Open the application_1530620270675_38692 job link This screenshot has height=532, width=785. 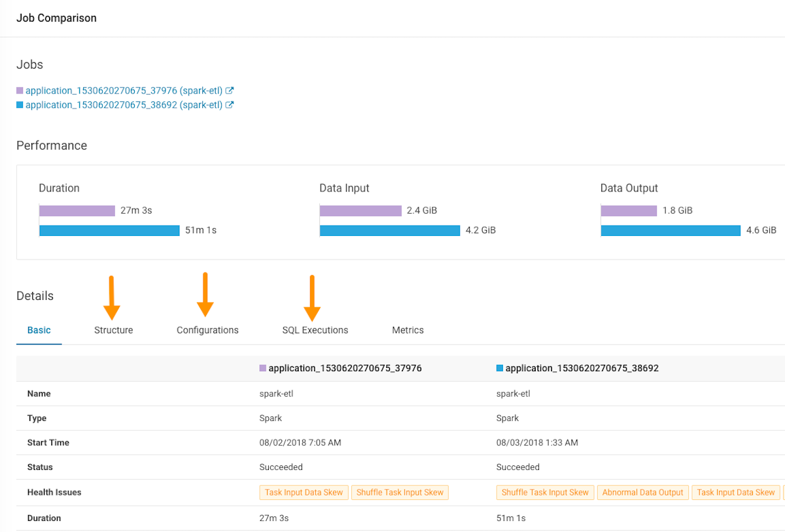[124, 105]
